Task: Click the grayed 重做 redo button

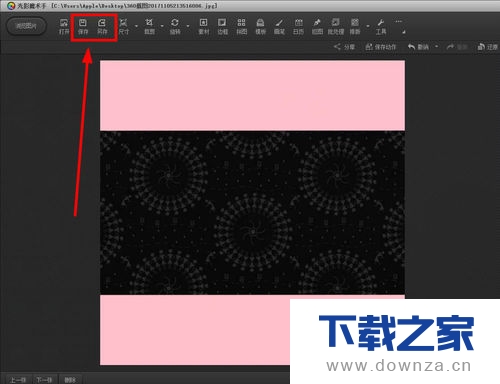Action: 457,47
